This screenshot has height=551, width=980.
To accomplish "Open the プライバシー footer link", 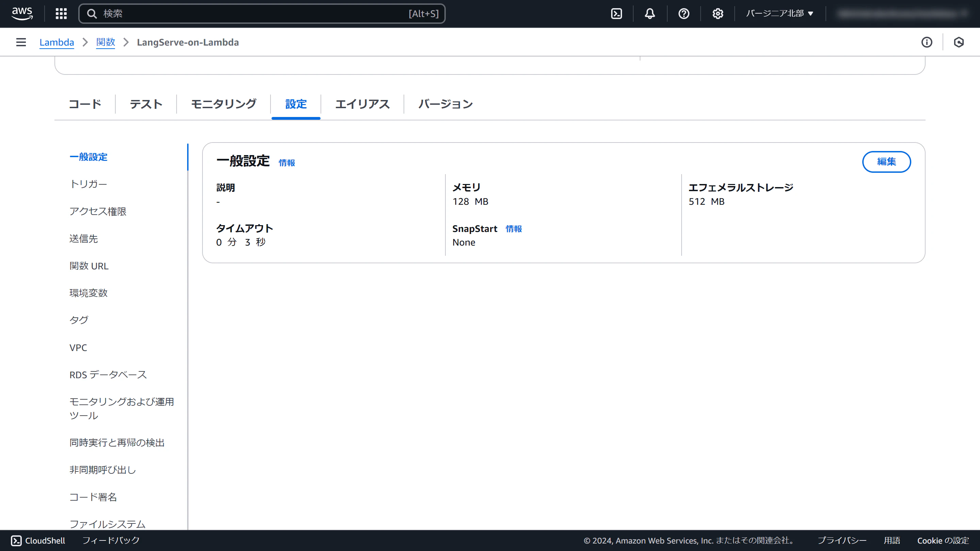I will point(842,540).
